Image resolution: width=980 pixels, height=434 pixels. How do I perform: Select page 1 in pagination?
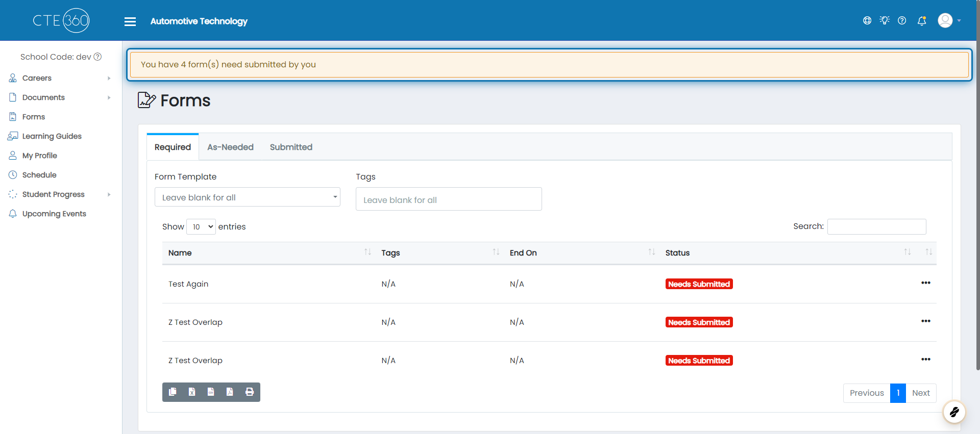[x=898, y=393]
